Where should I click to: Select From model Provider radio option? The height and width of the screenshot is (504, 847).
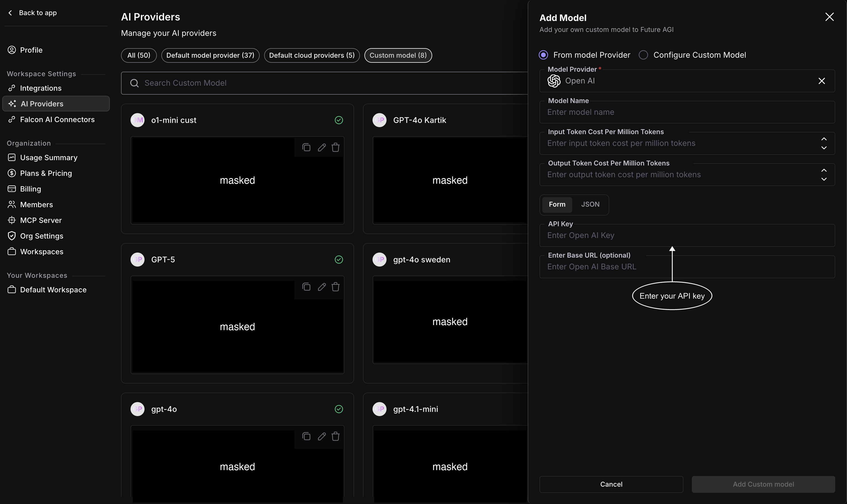click(543, 55)
